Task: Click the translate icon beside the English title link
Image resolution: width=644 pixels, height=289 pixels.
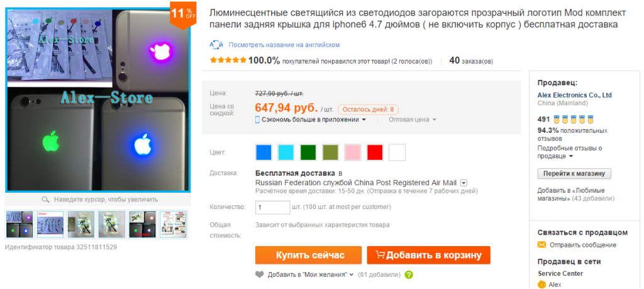Action: pos(216,45)
